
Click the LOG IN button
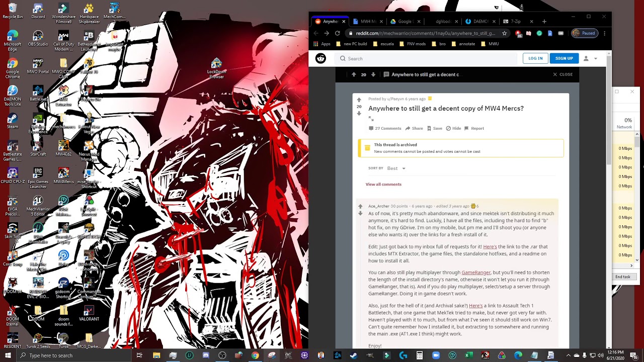click(x=535, y=58)
